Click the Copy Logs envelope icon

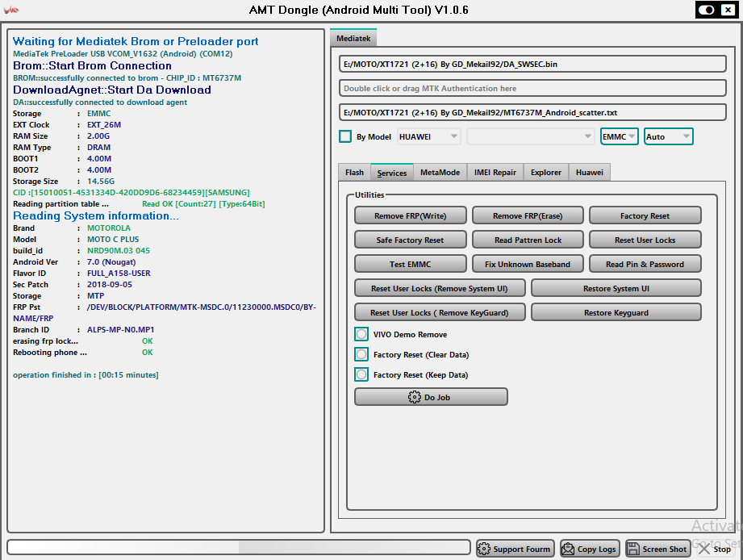[x=568, y=549]
